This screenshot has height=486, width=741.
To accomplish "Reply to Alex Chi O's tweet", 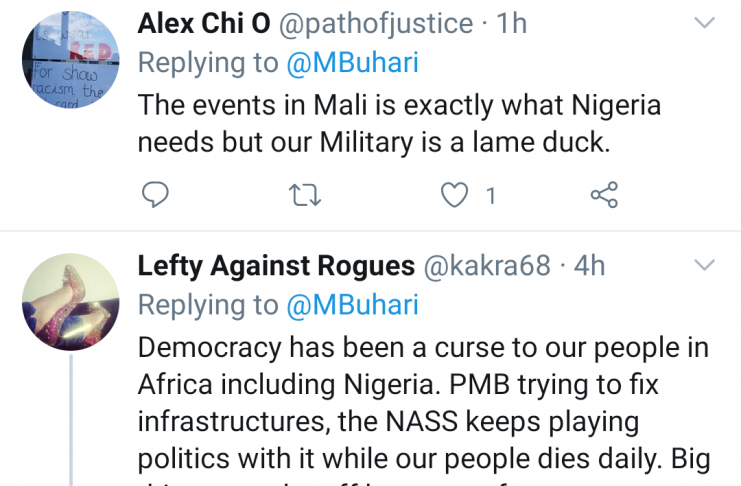I will click(155, 196).
